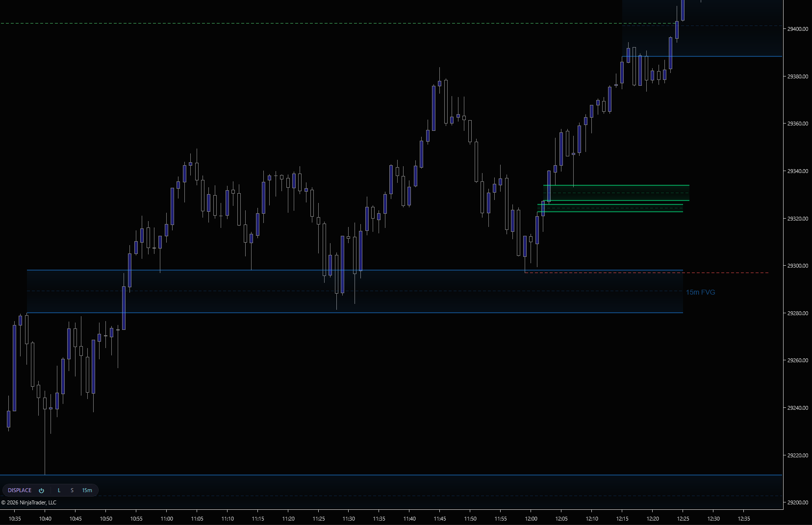Image resolution: width=812 pixels, height=525 pixels.
Task: Click the 12:25 time axis label
Action: [x=683, y=519]
